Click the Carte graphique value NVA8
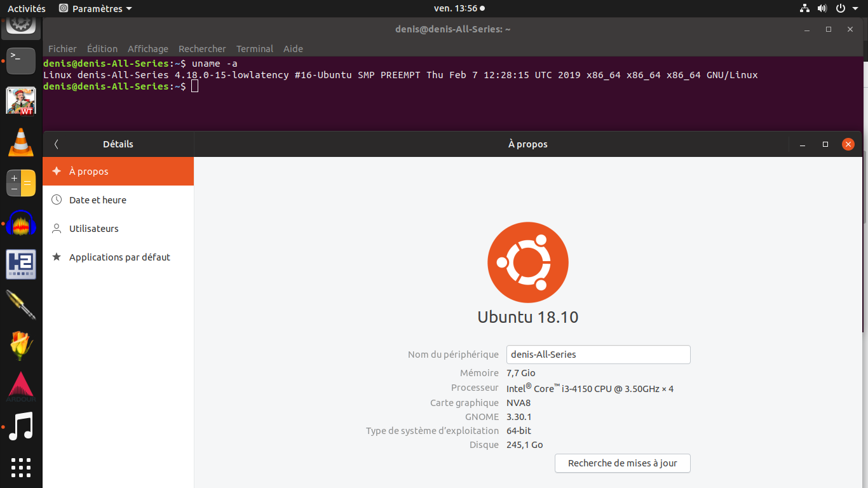 coord(519,403)
